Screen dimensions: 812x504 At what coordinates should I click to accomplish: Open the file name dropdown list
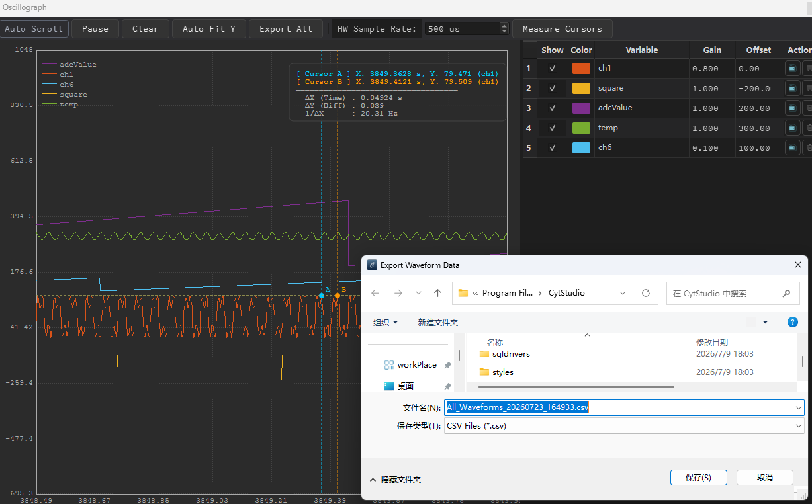[799, 408]
